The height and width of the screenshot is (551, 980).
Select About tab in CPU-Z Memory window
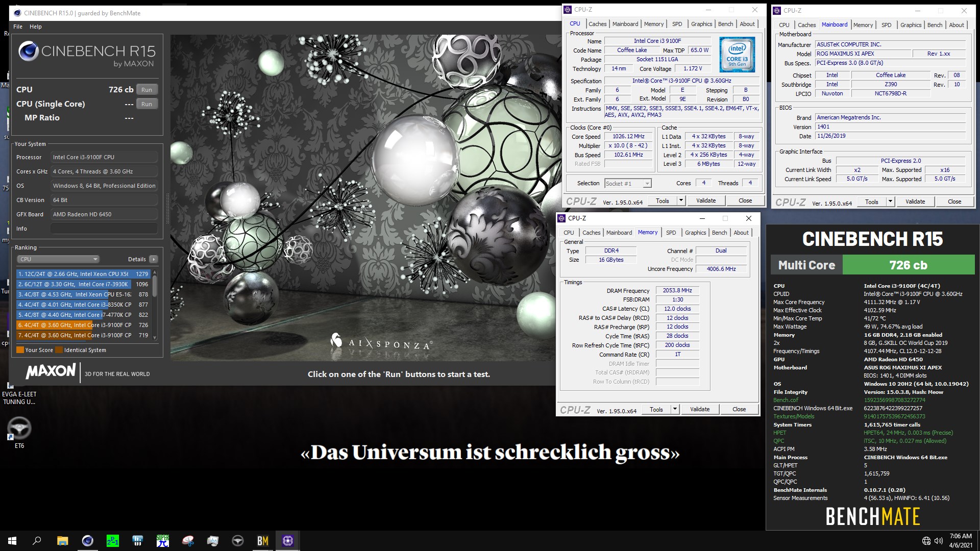pos(741,233)
